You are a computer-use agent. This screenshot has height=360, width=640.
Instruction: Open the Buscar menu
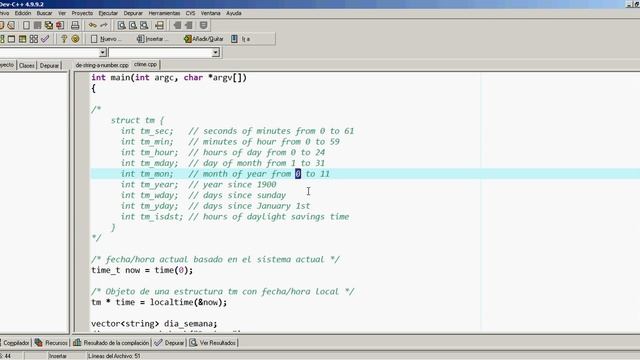44,13
